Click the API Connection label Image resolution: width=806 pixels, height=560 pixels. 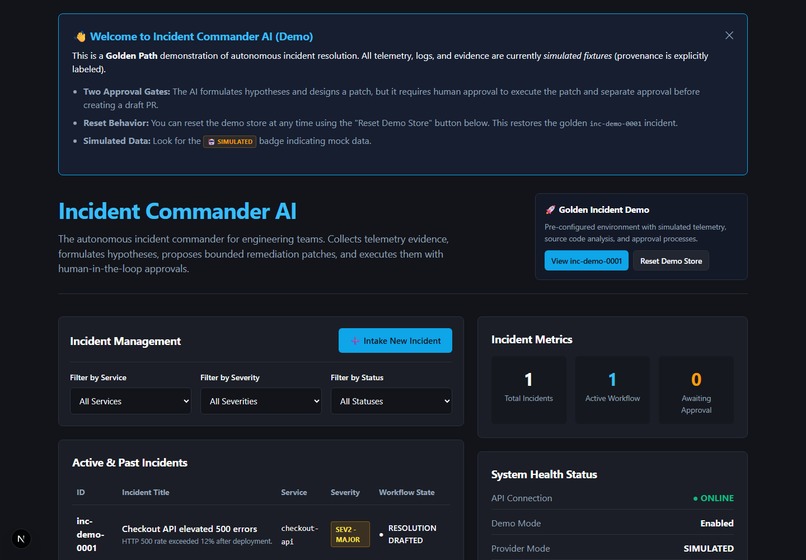coord(521,498)
